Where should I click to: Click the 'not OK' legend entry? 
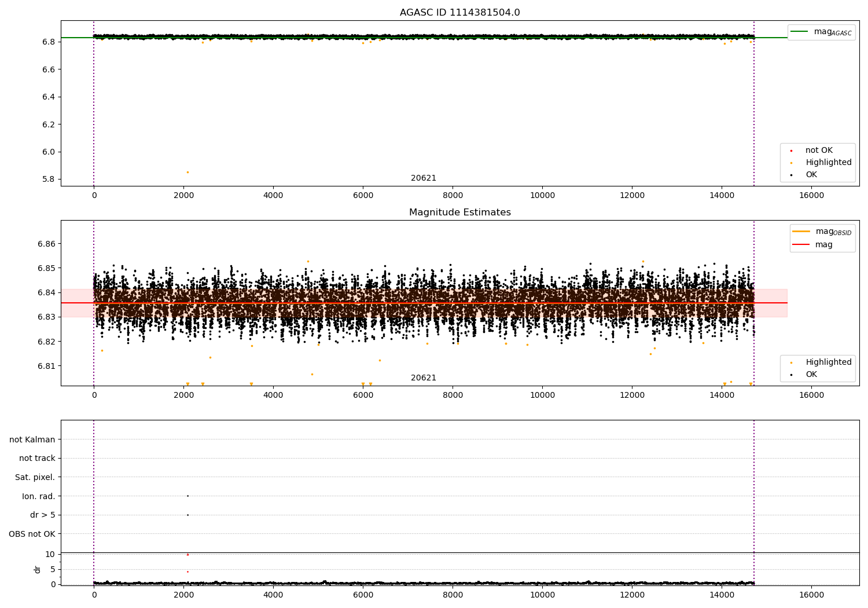point(819,150)
